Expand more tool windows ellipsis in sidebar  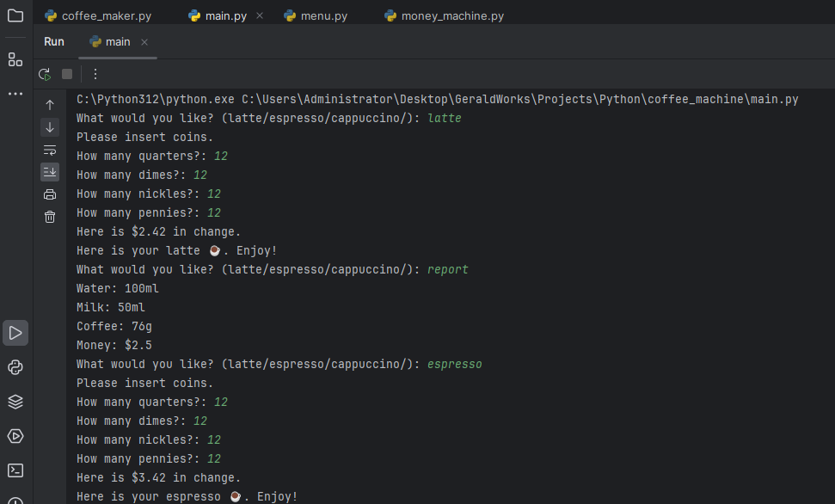coord(15,93)
